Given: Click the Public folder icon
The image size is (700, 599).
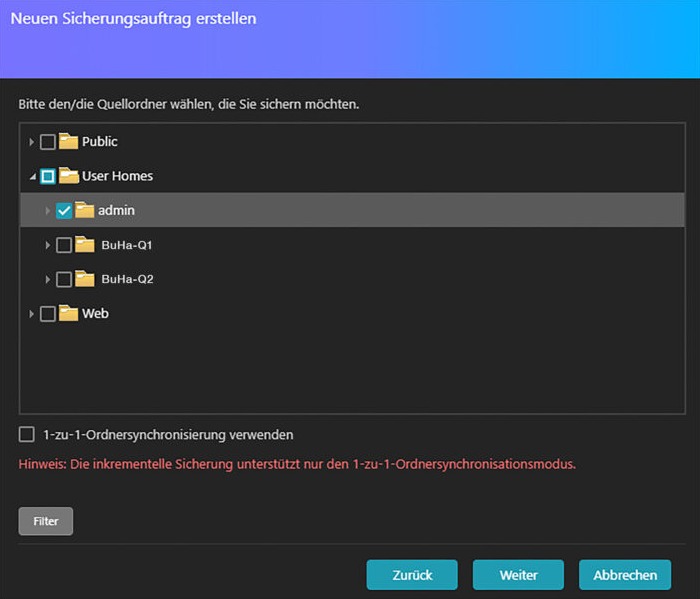Looking at the screenshot, I should (68, 141).
